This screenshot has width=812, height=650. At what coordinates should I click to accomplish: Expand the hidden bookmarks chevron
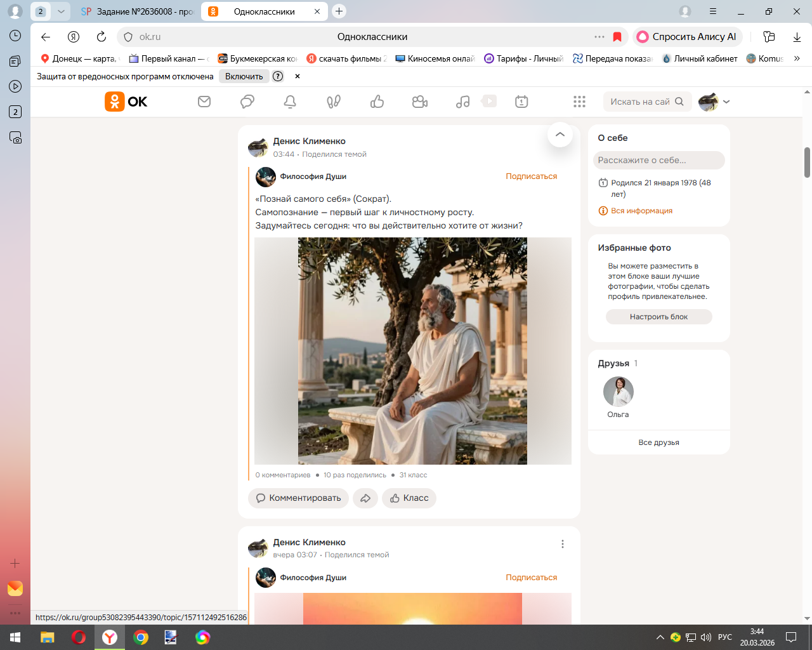click(x=797, y=58)
